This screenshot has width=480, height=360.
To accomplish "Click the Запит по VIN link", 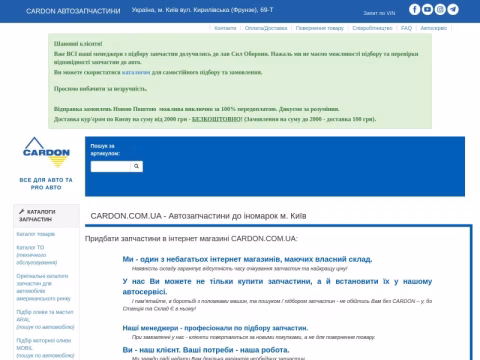I will coord(379,13).
